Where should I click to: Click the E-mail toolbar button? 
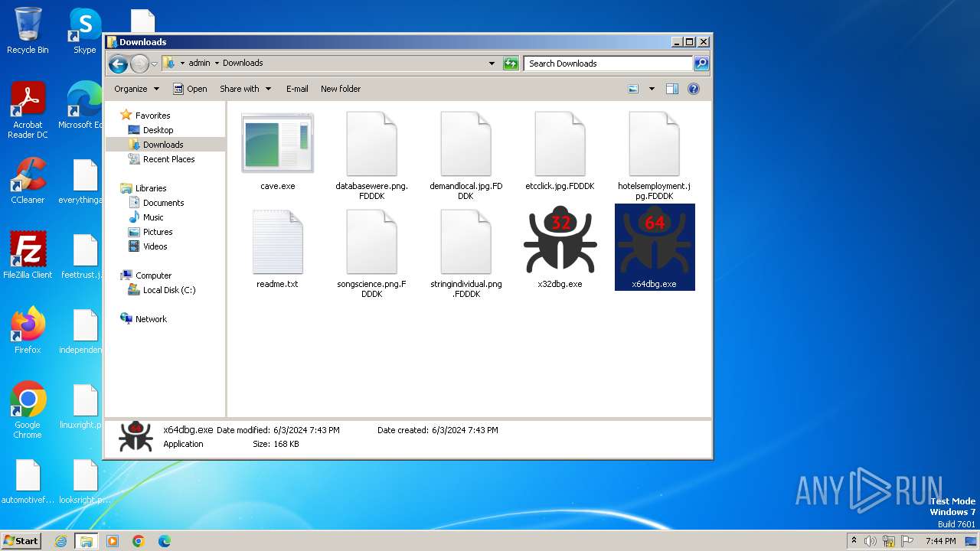297,89
